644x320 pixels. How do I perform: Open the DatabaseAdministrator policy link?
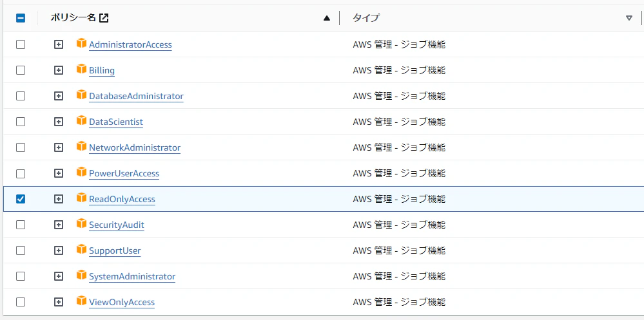136,96
